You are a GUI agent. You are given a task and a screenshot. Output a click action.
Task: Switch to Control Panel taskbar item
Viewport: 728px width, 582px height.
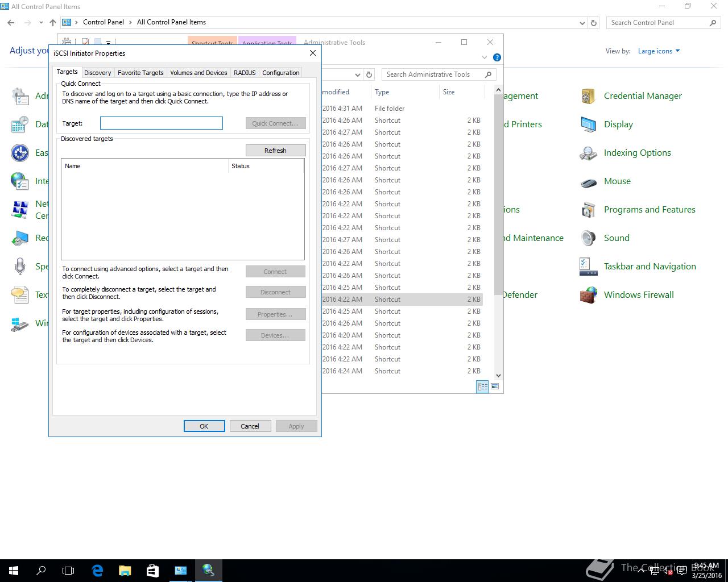180,570
